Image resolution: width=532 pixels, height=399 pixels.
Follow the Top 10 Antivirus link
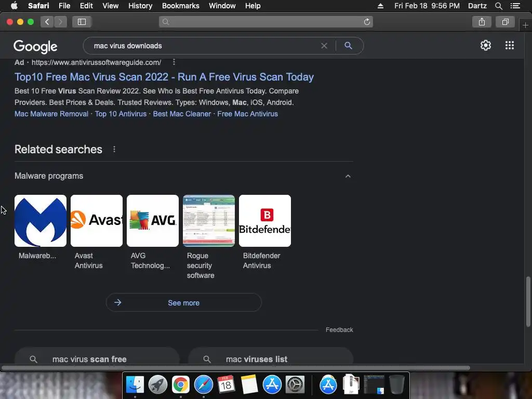121,114
